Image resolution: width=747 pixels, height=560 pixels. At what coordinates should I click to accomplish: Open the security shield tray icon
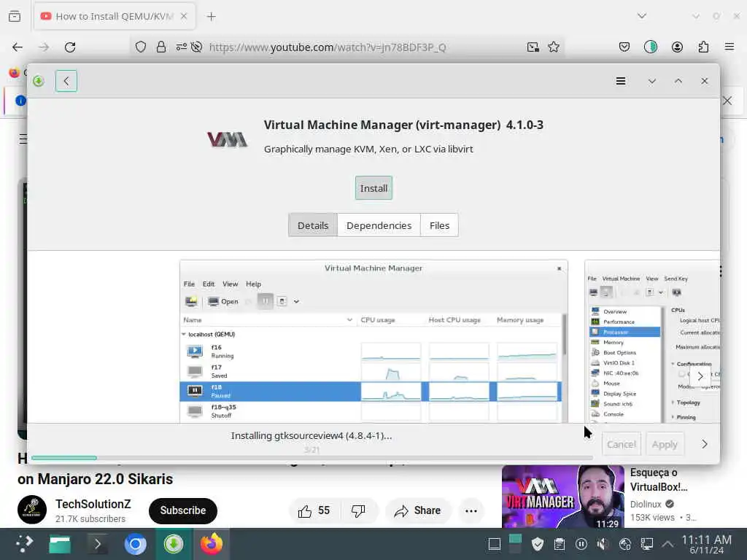[x=538, y=544]
